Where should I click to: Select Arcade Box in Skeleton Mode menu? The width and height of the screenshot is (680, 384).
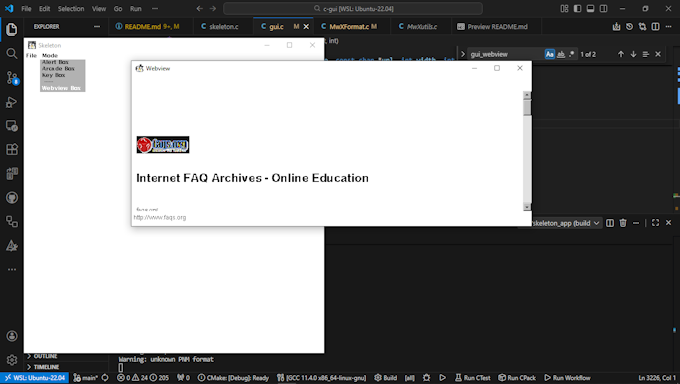point(62,69)
